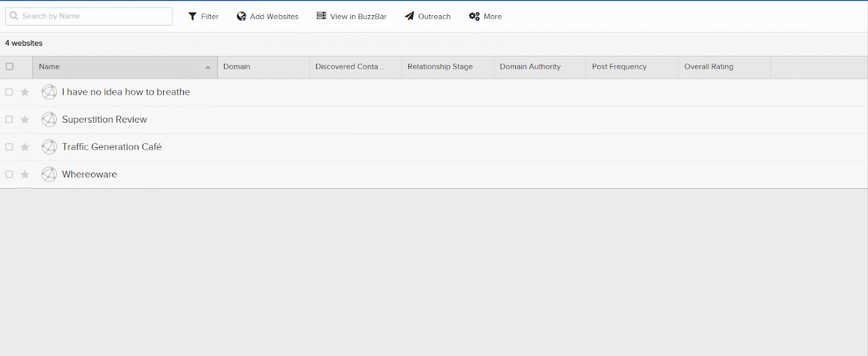Open the More gears menu
Screen dimensions: 868x356
474,16
